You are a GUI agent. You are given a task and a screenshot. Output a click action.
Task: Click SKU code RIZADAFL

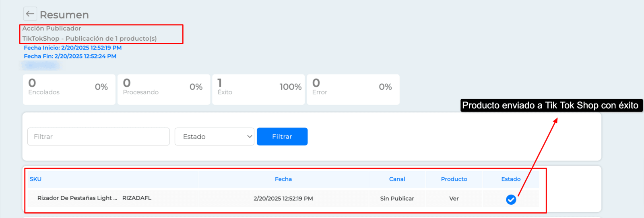[137, 198]
